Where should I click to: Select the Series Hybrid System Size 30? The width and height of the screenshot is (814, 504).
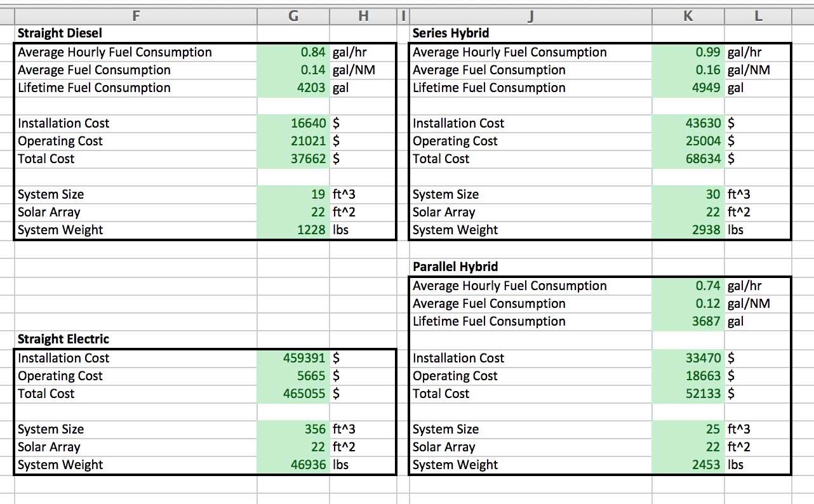click(x=688, y=194)
